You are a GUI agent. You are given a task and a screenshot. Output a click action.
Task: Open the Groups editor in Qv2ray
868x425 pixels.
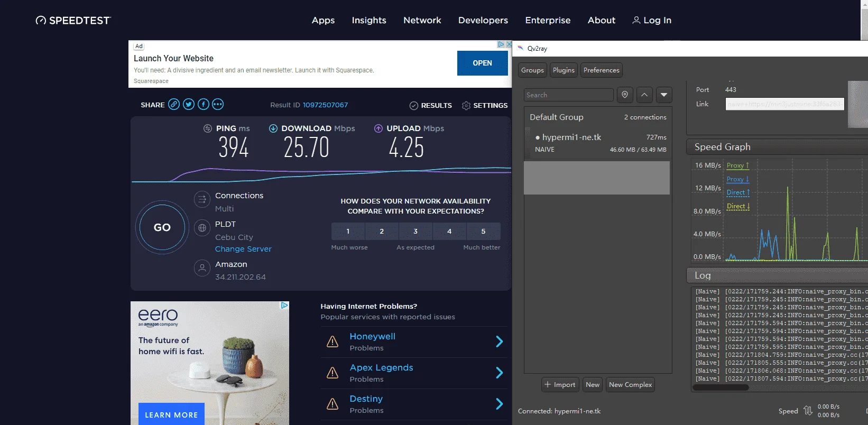[532, 70]
